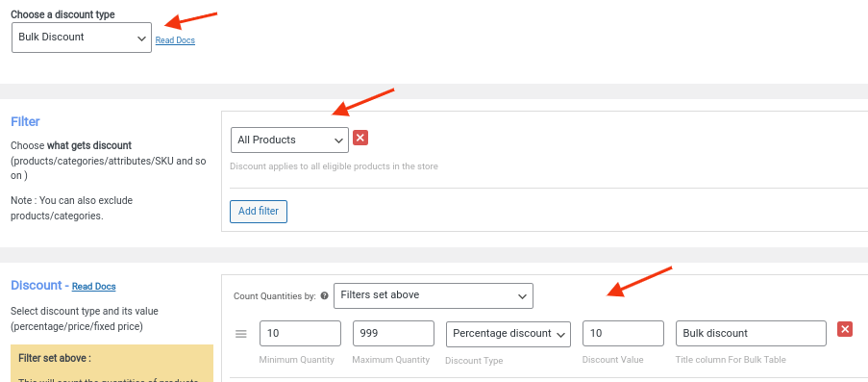Remove the All Products filter with red X
Screen dimensions: 868x382
[x=360, y=138]
